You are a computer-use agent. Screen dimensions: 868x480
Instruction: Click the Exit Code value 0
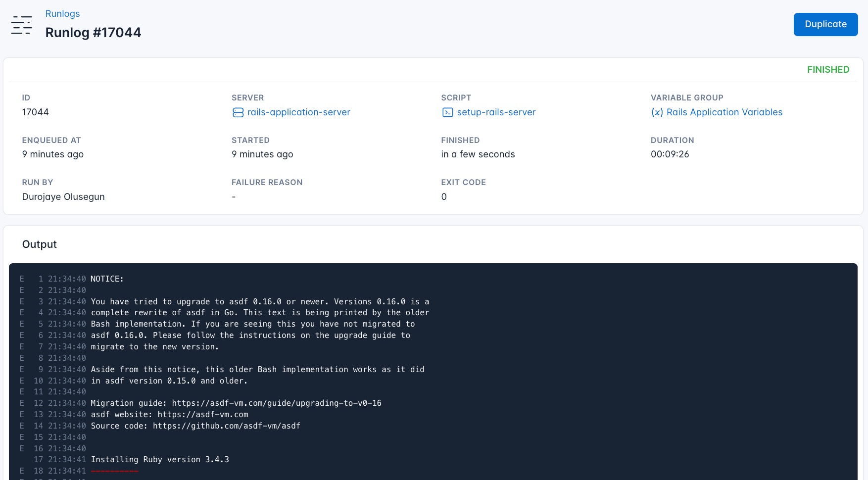tap(444, 196)
